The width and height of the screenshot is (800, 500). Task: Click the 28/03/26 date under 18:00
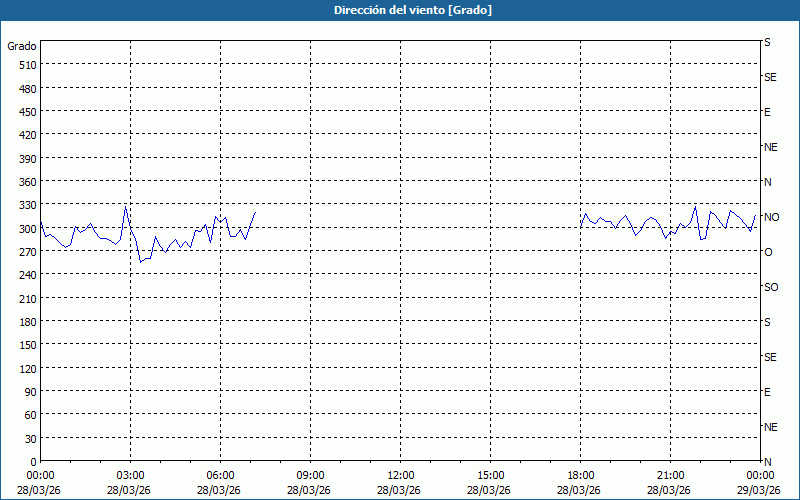click(579, 490)
